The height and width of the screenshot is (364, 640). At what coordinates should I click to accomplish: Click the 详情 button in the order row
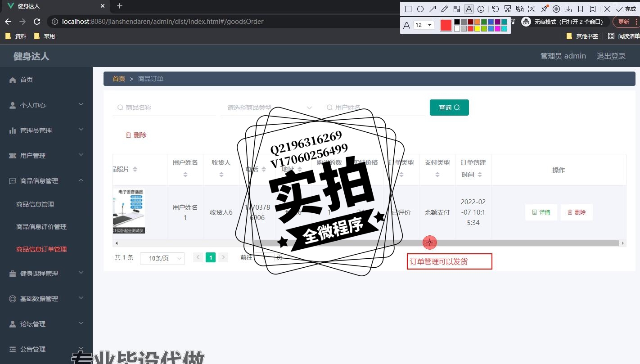point(541,212)
